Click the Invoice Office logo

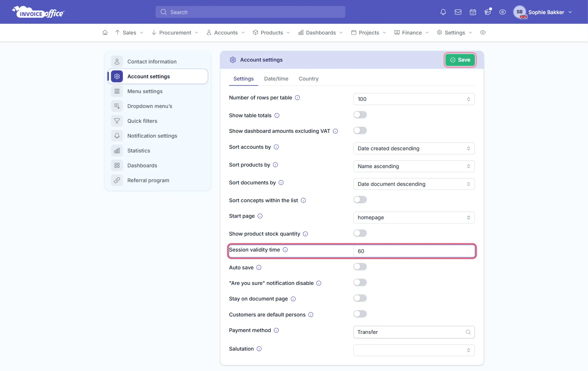[x=38, y=12]
